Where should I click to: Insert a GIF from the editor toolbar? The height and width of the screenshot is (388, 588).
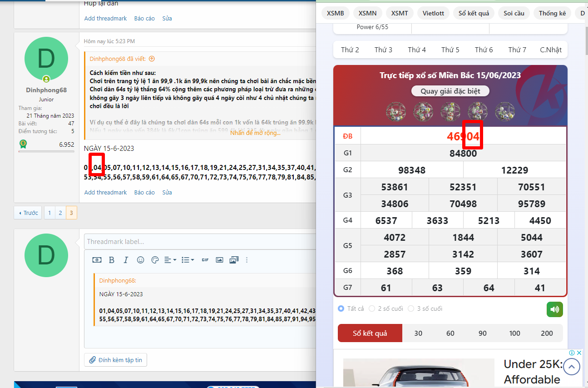(x=205, y=260)
